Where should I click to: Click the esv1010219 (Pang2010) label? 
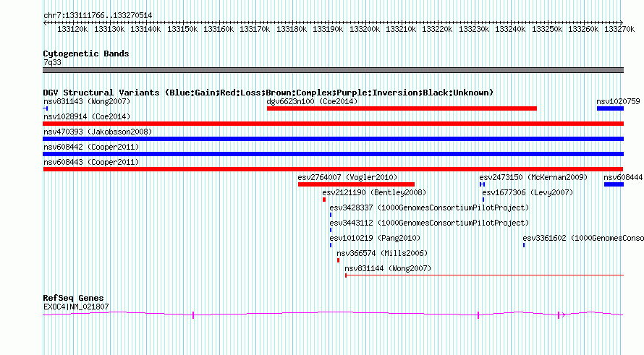pos(375,238)
